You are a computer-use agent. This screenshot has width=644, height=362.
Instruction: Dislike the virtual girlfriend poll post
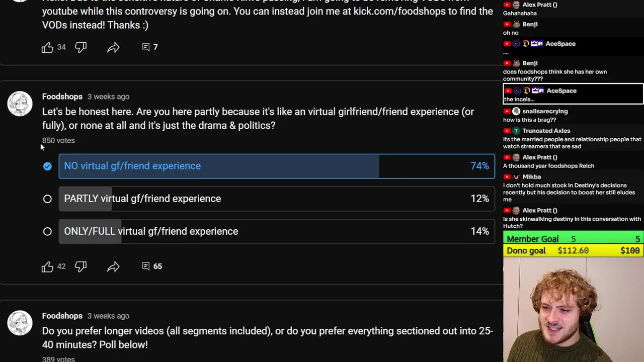[80, 266]
